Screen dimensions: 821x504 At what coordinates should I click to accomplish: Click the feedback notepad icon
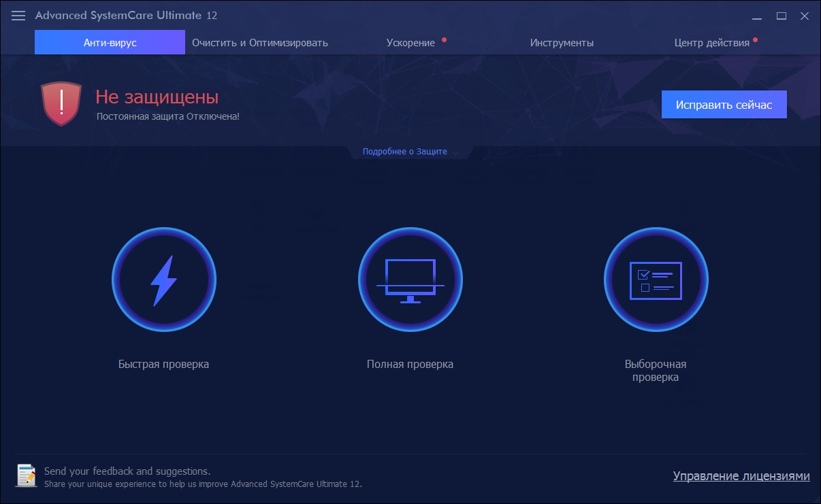tap(27, 475)
